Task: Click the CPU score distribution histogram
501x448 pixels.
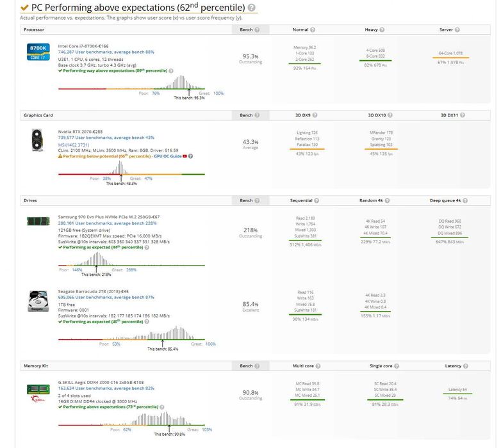Action: (131, 83)
